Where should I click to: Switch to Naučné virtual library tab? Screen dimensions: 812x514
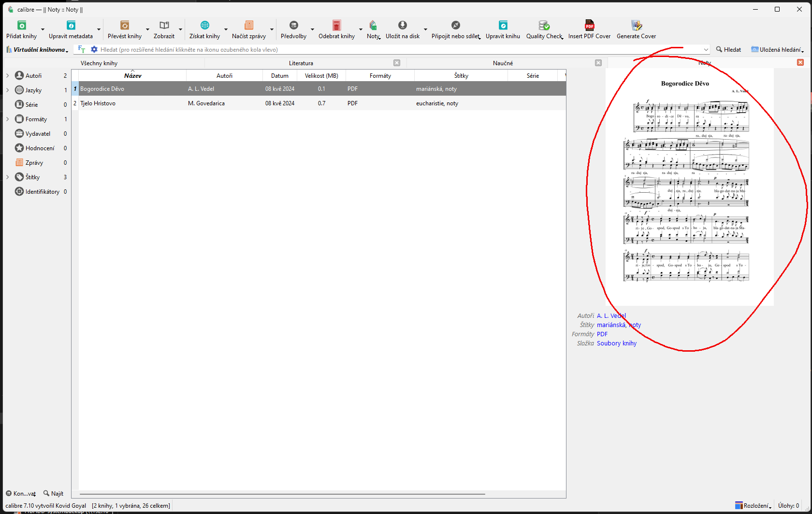click(503, 63)
